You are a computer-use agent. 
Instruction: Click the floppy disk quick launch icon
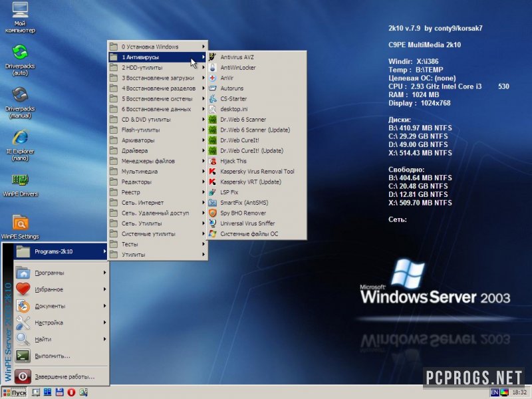[59, 392]
